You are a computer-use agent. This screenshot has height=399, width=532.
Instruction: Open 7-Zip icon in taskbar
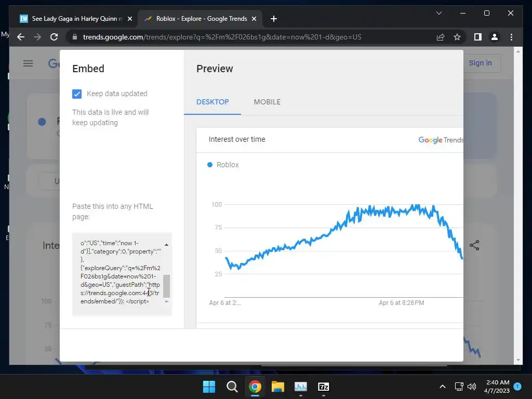323,387
